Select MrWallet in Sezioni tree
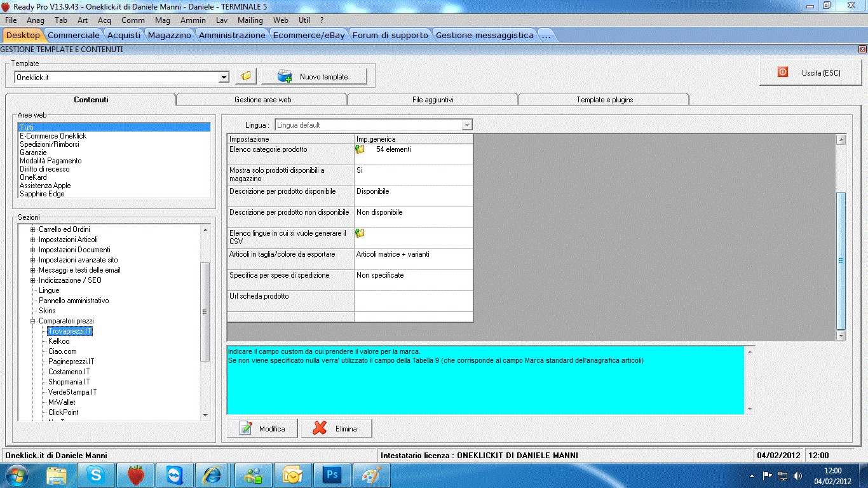The height and width of the screenshot is (488, 868). click(62, 402)
